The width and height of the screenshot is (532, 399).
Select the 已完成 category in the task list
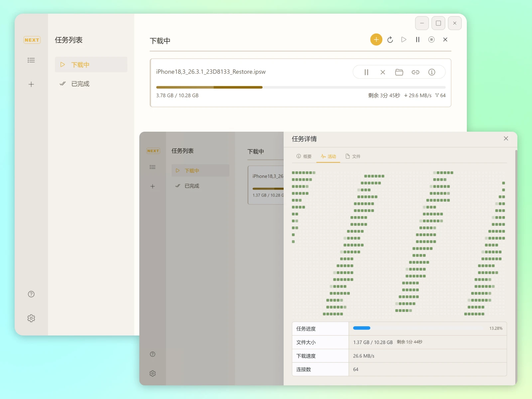click(80, 84)
